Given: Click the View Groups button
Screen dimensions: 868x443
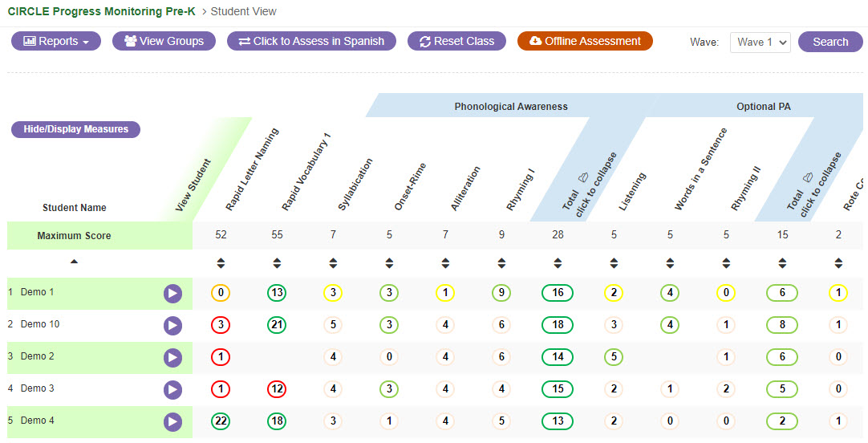Looking at the screenshot, I should [x=164, y=42].
